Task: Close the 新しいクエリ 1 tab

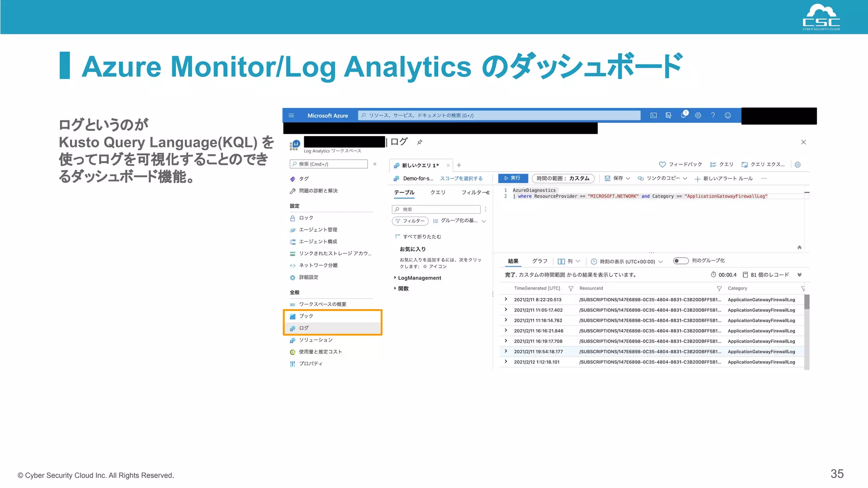Action: click(448, 165)
